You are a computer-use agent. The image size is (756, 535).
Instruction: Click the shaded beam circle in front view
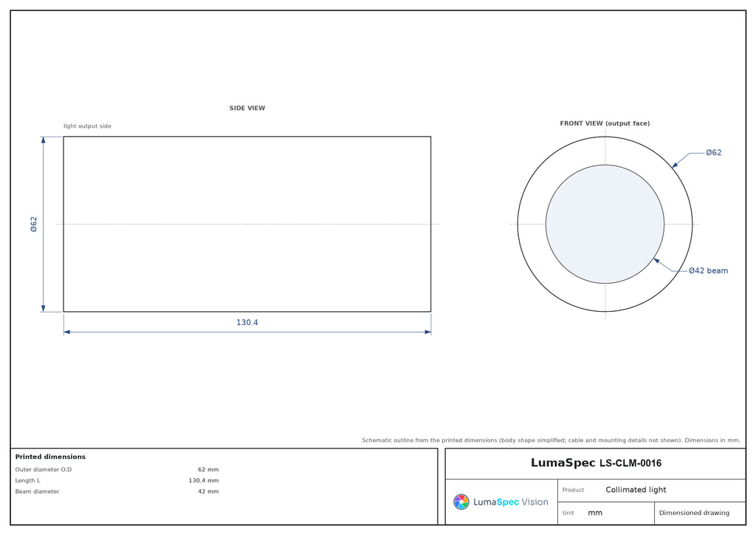(605, 225)
